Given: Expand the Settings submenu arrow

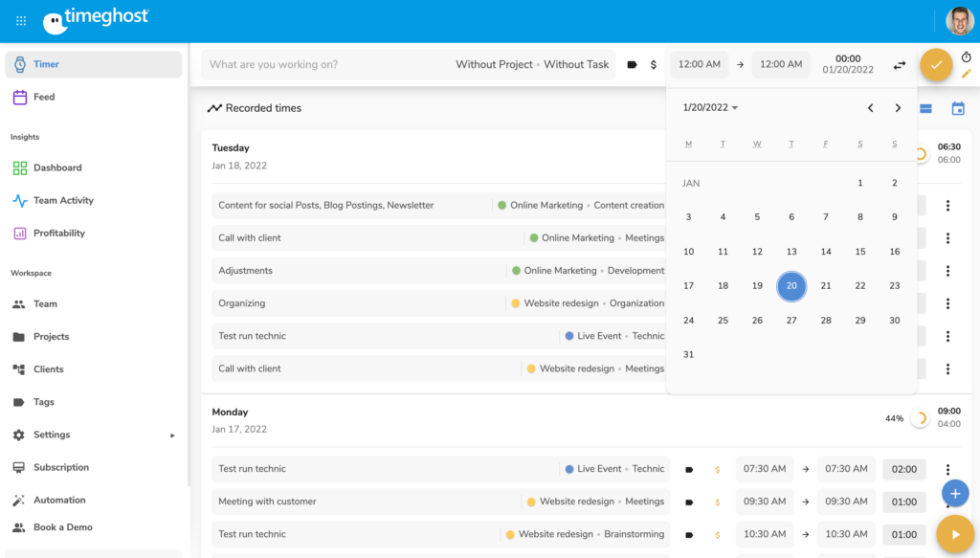Looking at the screenshot, I should click(173, 435).
